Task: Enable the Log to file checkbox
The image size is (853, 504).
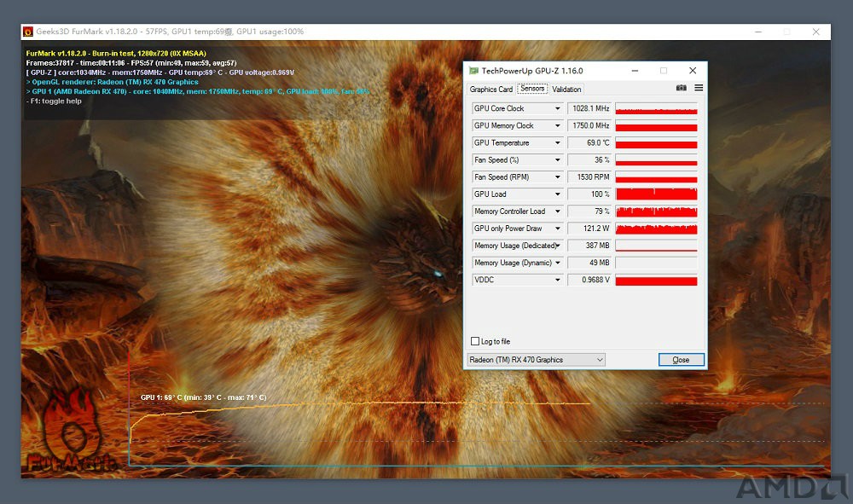Action: click(x=475, y=341)
